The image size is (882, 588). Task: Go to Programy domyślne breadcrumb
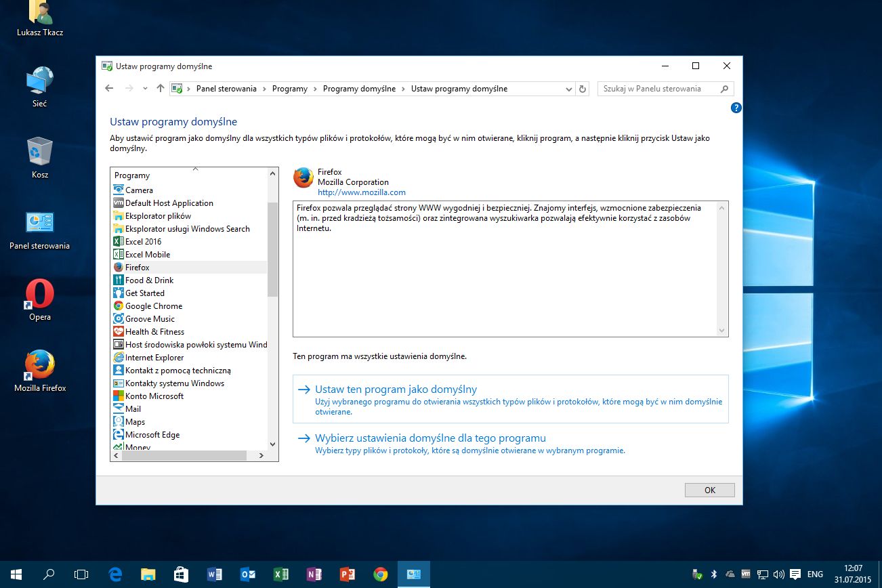pyautogui.click(x=359, y=89)
